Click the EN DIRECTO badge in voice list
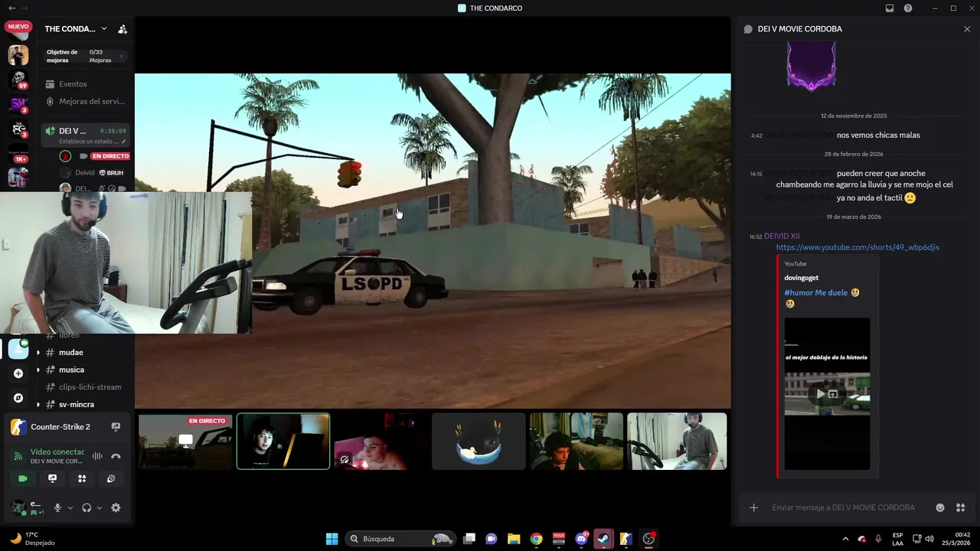 (110, 156)
